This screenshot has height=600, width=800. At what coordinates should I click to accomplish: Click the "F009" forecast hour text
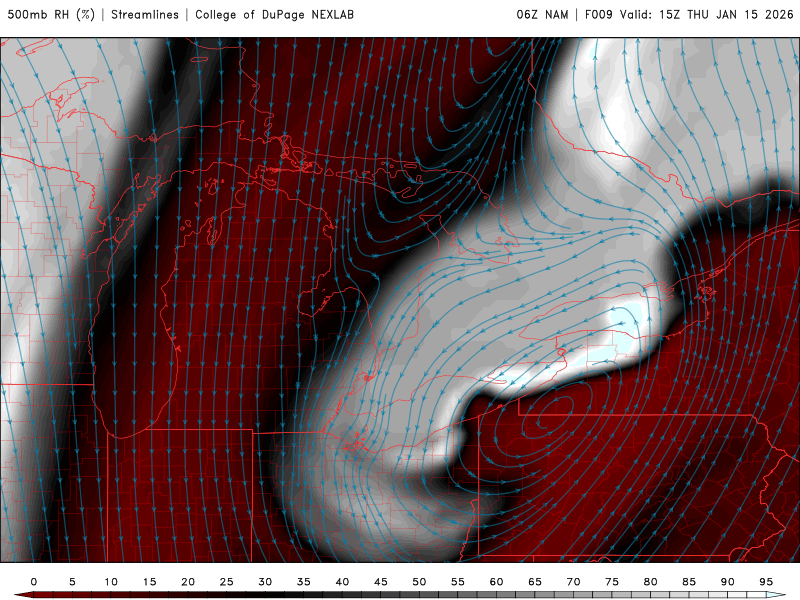click(598, 15)
